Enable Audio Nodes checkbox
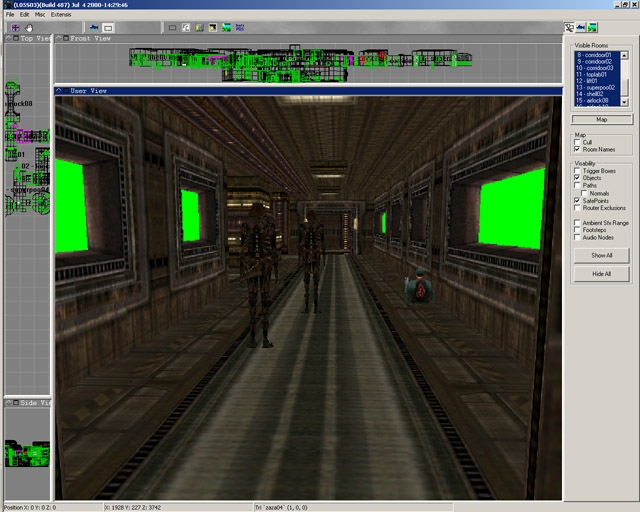Image resolution: width=640 pixels, height=512 pixels. [577, 237]
